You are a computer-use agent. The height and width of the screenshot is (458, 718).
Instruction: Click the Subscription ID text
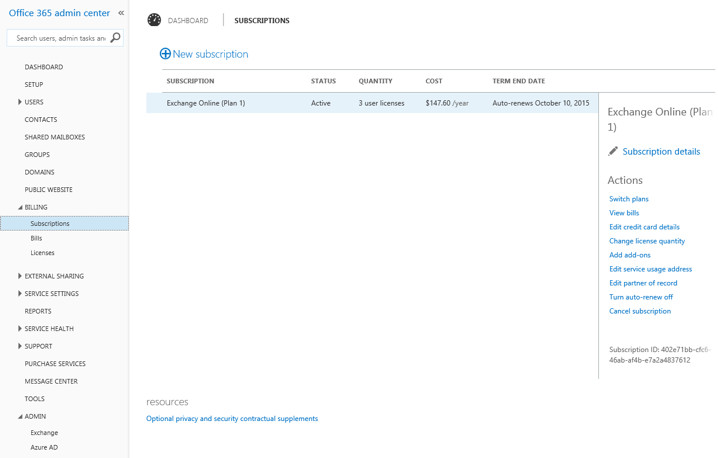coord(659,354)
